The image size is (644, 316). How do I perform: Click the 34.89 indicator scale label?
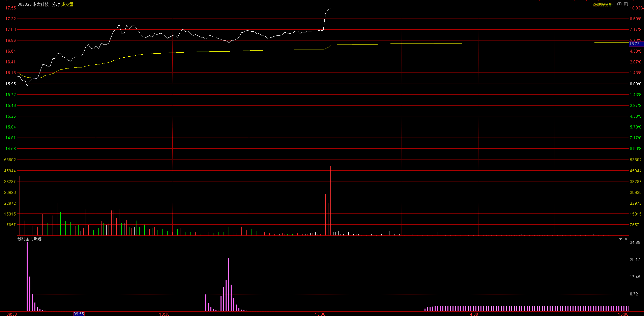[635, 242]
